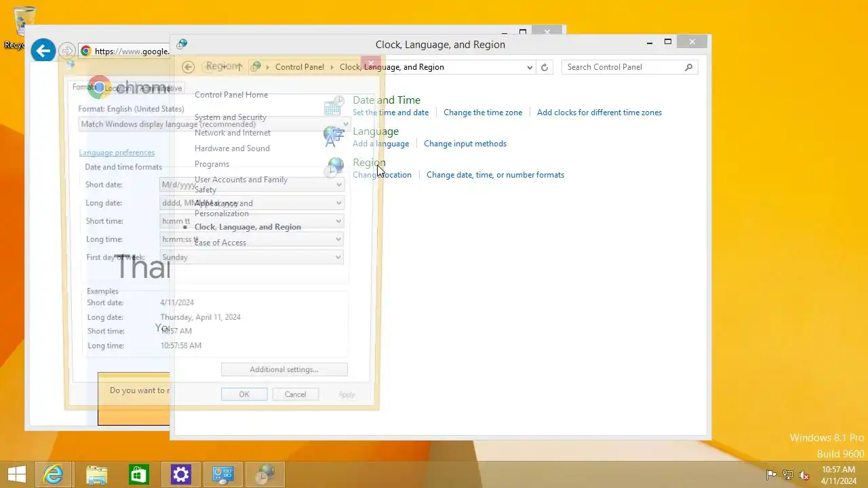Click Set the time and date
868x488 pixels.
391,113
